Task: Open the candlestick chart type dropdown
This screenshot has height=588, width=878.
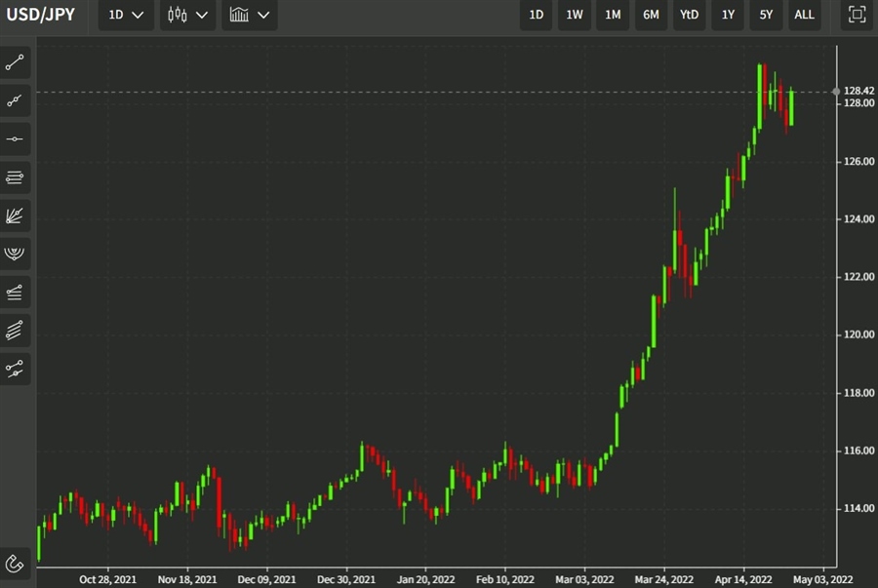Action: (188, 15)
